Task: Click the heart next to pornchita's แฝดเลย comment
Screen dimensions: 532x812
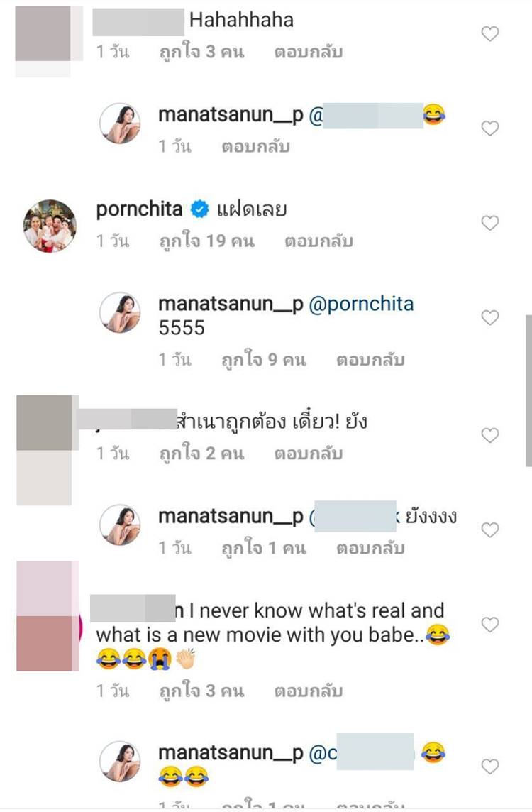Action: [489, 222]
